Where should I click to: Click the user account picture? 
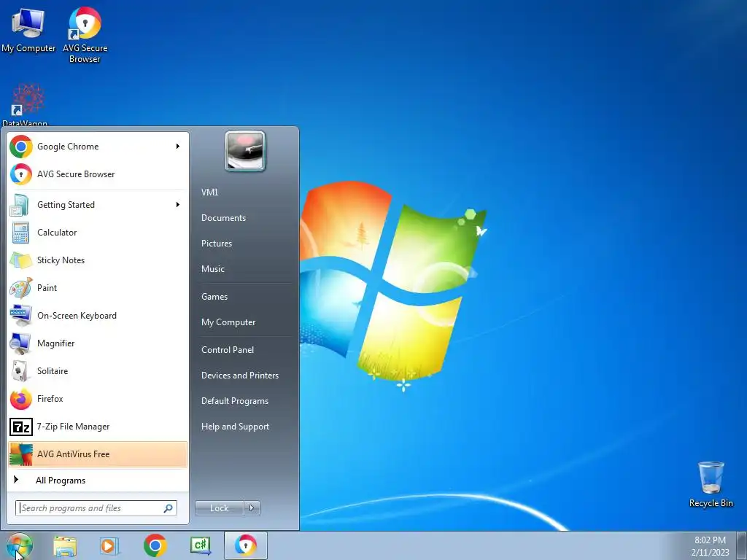(245, 151)
